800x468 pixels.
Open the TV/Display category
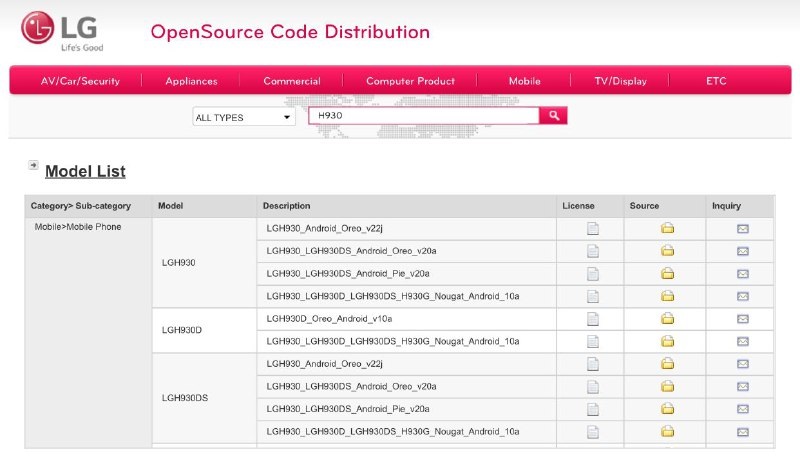point(620,81)
